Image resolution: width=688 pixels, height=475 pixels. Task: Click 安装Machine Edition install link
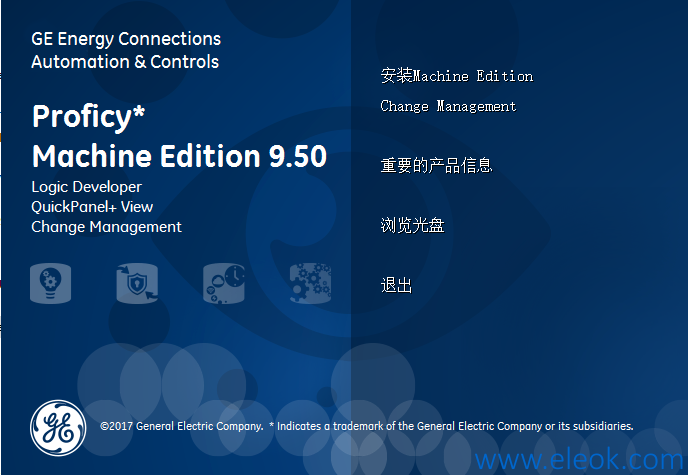457,76
